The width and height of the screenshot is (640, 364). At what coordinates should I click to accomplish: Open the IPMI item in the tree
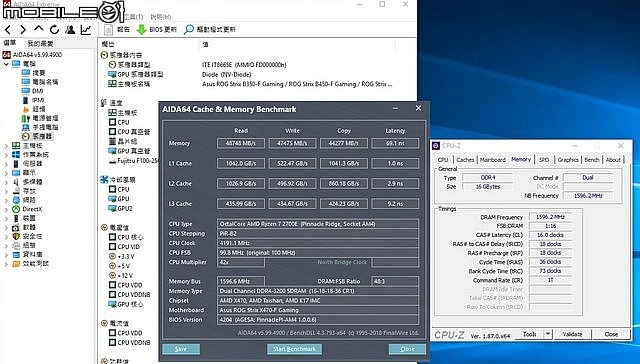[33, 100]
